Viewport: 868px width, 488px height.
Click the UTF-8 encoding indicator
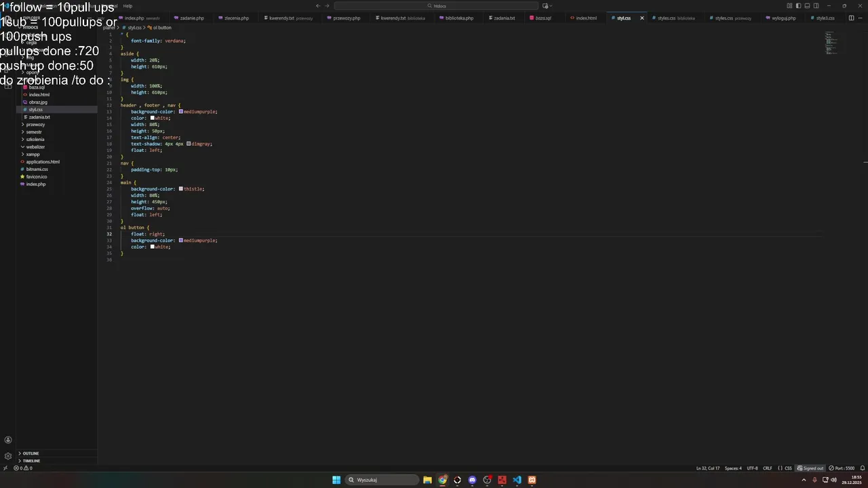(752, 468)
